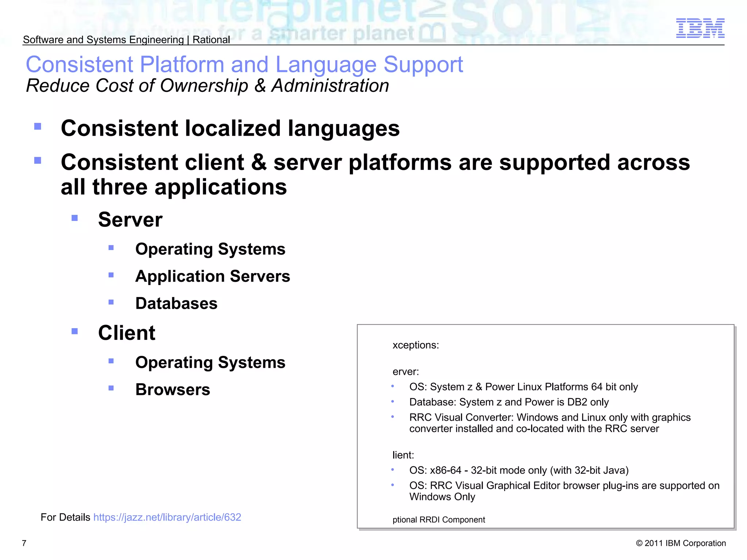This screenshot has height=560, width=747.
Task: Click 'Operating Systems' under Client
Action: pos(210,363)
